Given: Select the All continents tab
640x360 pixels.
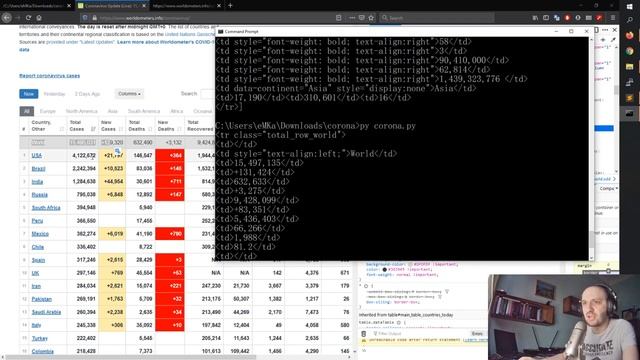Looking at the screenshot, I should (x=27, y=111).
